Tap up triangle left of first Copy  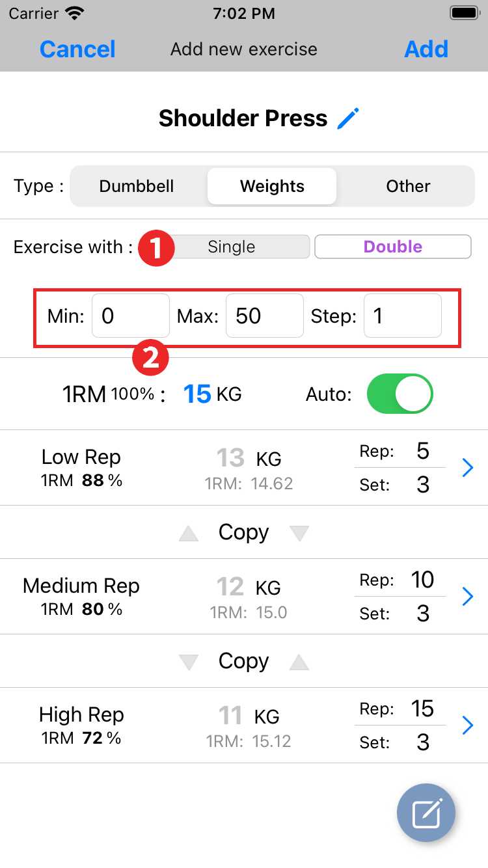pos(189,534)
